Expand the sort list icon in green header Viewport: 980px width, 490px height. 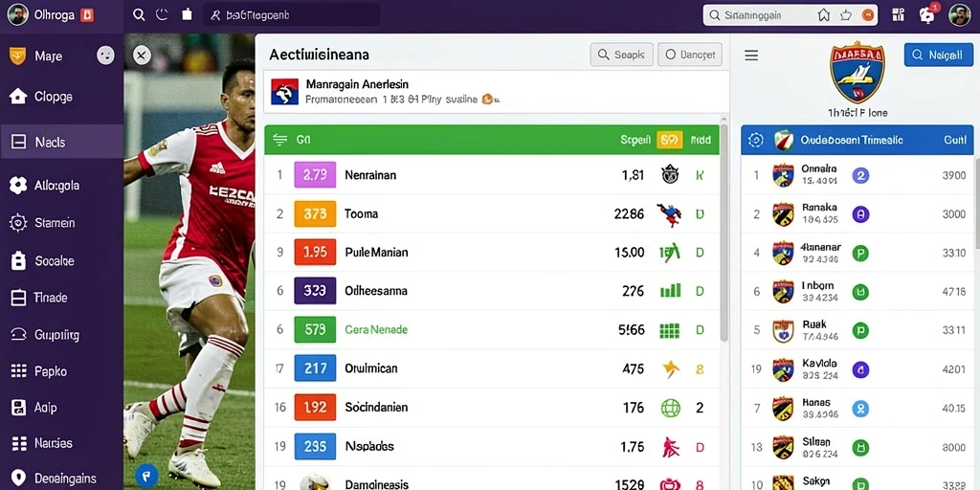[x=280, y=140]
